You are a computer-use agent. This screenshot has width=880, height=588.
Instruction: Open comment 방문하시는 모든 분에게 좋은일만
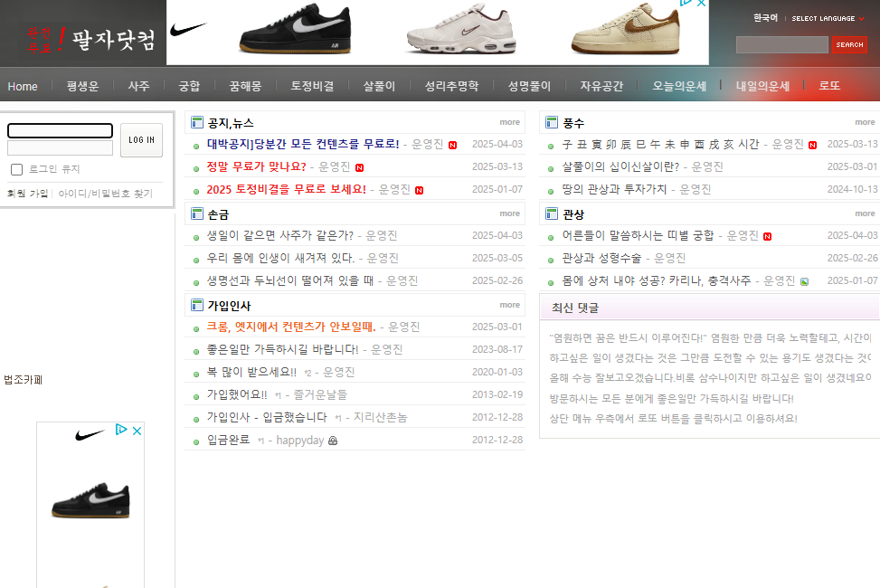coord(672,399)
